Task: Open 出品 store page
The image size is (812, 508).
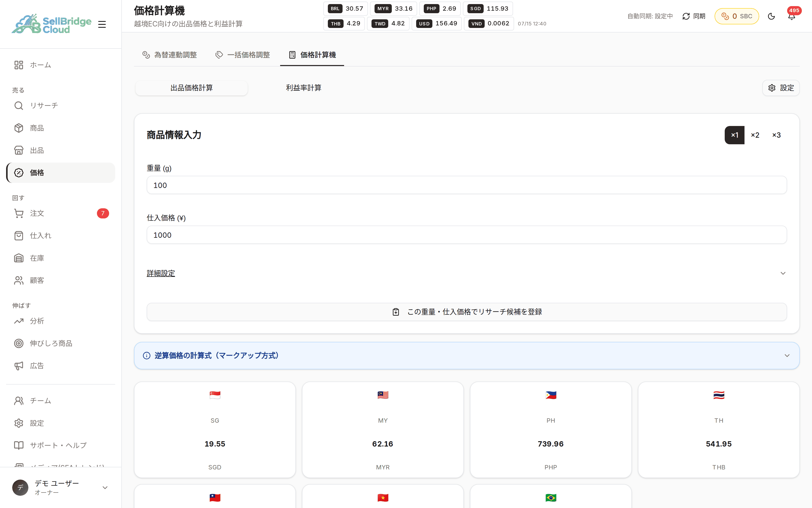Action: (60, 150)
